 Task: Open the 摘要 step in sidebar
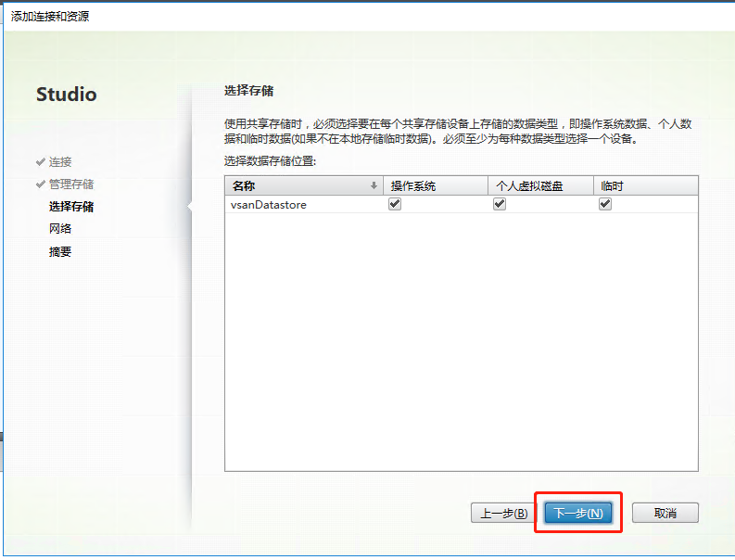60,251
